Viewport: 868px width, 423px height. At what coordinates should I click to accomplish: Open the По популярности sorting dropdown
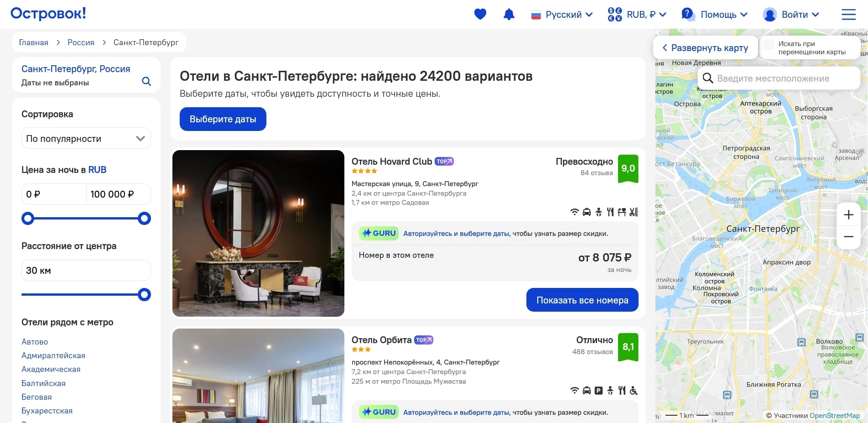pos(86,138)
